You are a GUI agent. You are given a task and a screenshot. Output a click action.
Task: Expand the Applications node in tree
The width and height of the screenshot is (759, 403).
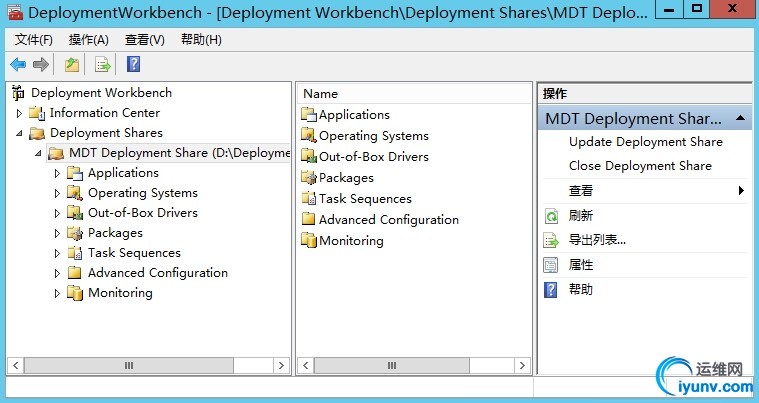tap(57, 173)
